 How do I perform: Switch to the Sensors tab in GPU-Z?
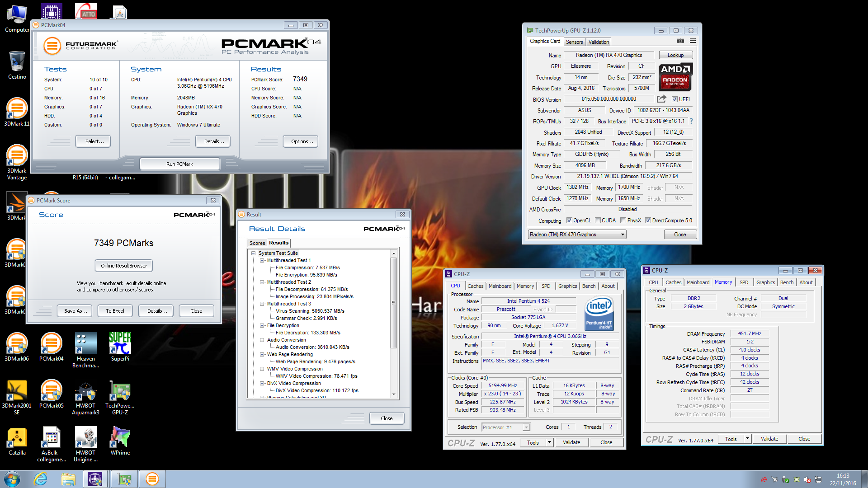(x=574, y=42)
